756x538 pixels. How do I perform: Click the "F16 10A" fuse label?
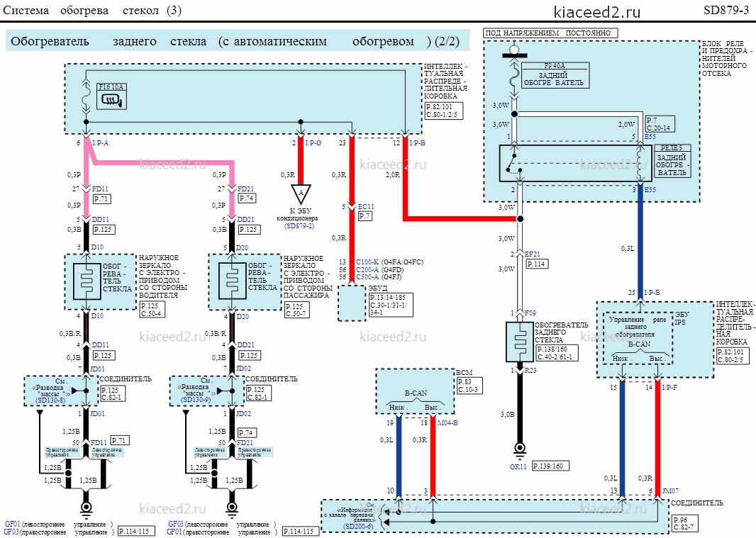[111, 87]
